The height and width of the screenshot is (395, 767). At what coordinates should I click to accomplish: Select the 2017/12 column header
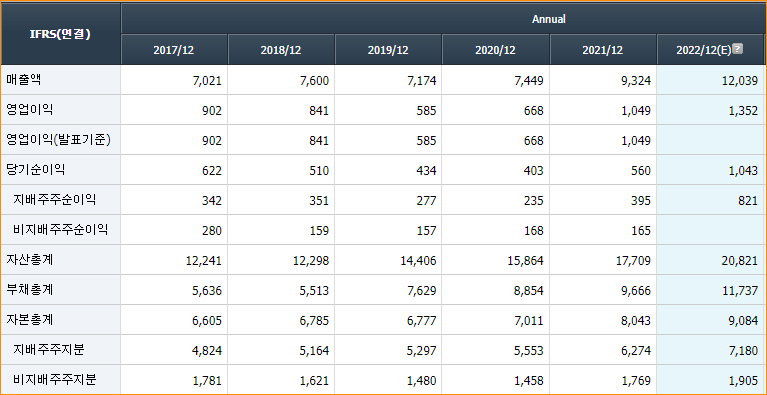click(174, 50)
